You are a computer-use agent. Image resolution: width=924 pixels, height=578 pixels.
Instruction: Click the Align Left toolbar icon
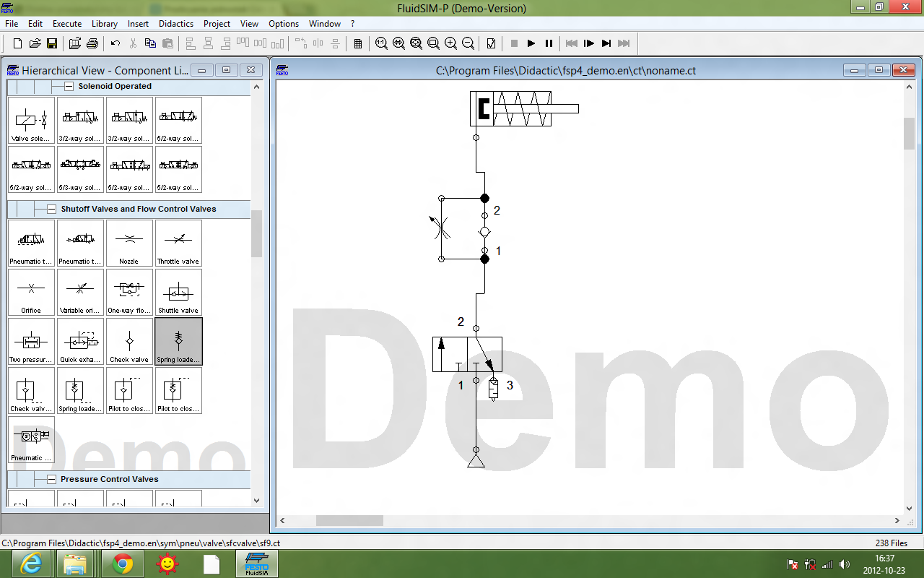pos(191,43)
